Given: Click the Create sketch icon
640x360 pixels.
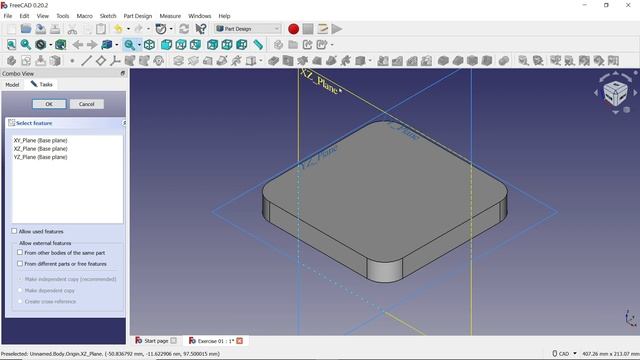Looking at the screenshot, I should [26, 61].
